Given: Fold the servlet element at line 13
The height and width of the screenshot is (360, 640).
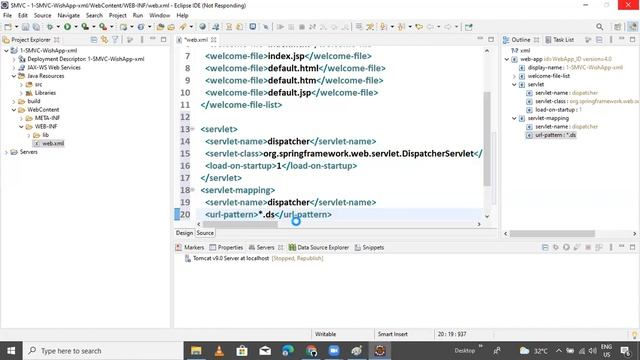Looking at the screenshot, I should point(193,129).
